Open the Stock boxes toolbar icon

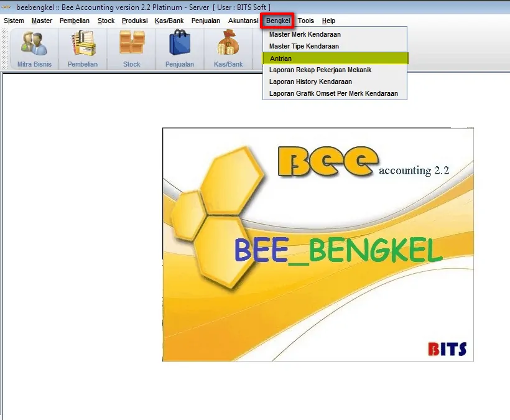(131, 49)
